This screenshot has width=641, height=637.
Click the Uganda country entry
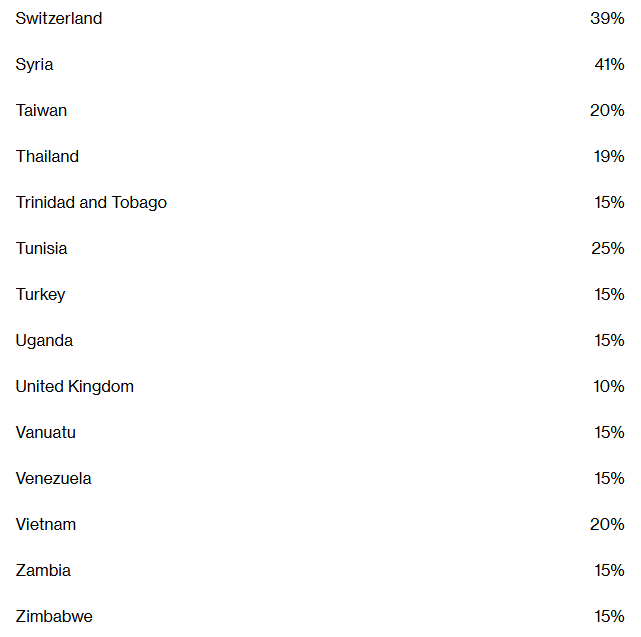(44, 341)
